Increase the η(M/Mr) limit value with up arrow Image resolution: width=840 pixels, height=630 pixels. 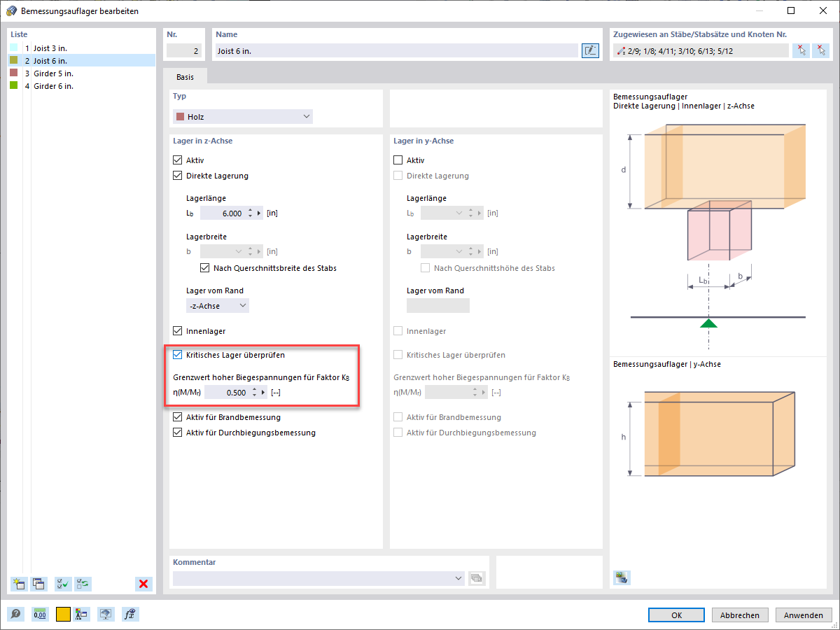tap(255, 389)
